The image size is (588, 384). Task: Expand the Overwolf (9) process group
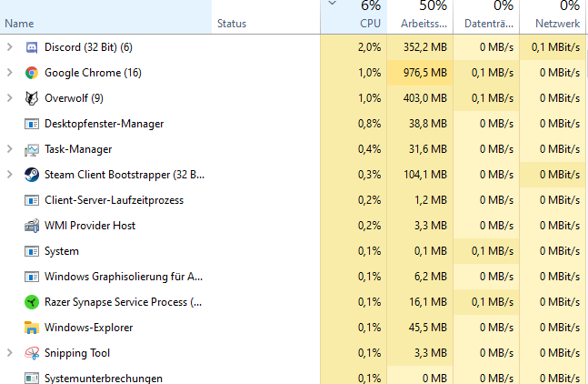(x=10, y=98)
